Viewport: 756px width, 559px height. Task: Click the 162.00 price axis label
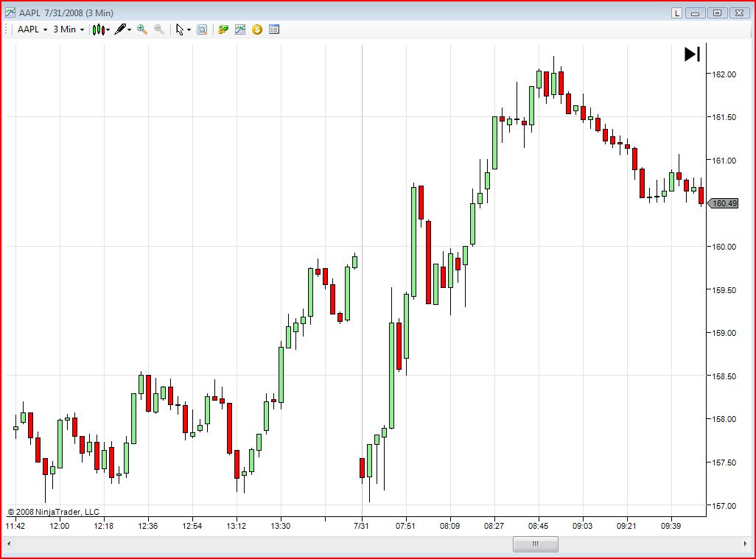point(724,74)
